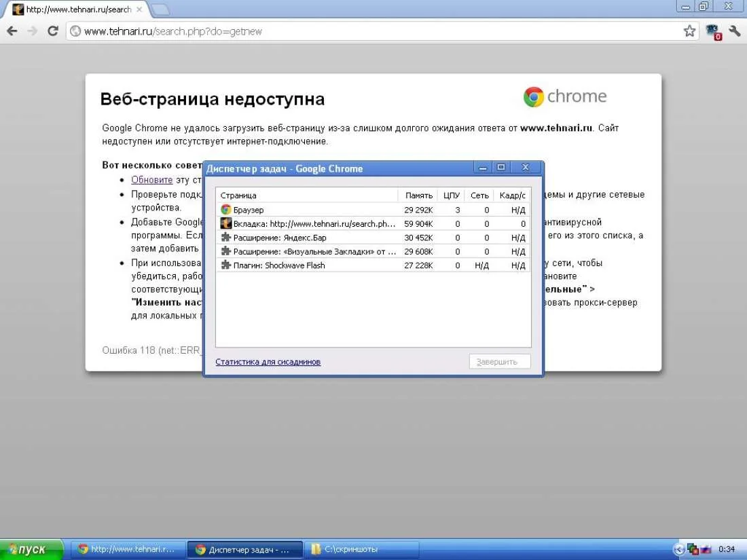This screenshot has width=747, height=560.
Task: Close the tehnari.ru tab with its X
Action: tap(139, 10)
